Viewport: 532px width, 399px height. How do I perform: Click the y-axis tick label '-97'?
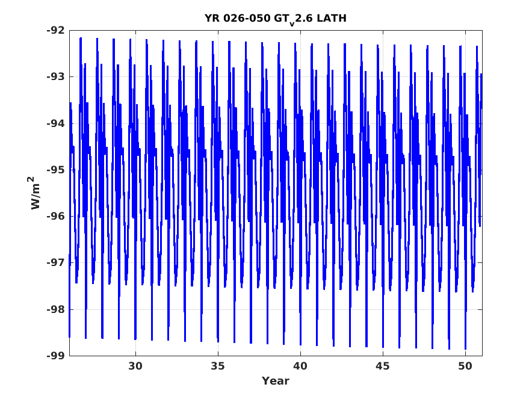[55, 262]
